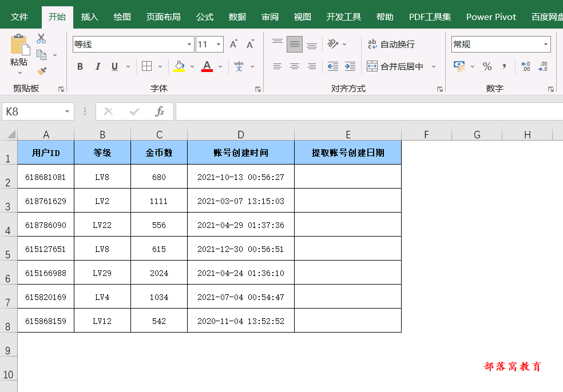563x392 pixels.
Task: Increase indent icon
Action: point(350,66)
